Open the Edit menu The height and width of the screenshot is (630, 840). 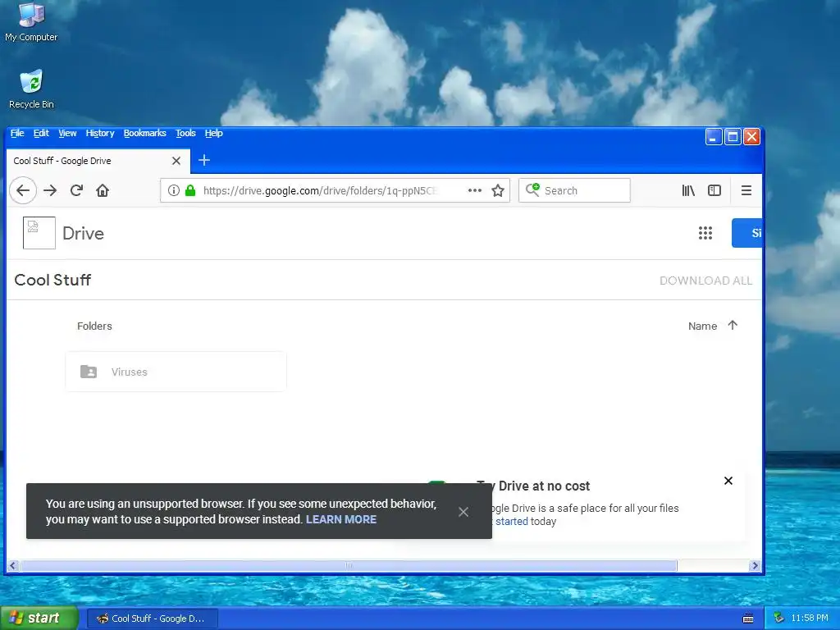[x=41, y=134]
